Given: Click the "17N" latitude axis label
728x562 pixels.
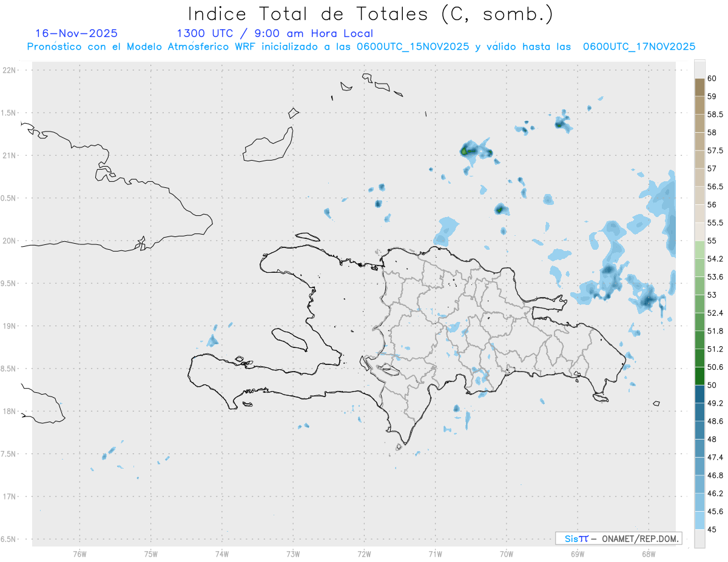Looking at the screenshot, I should tap(10, 497).
